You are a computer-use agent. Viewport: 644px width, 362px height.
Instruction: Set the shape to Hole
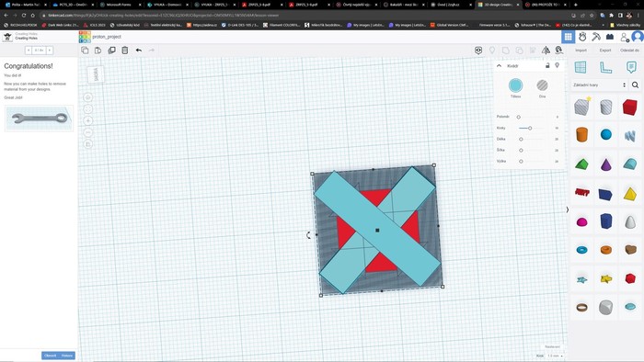(x=542, y=85)
